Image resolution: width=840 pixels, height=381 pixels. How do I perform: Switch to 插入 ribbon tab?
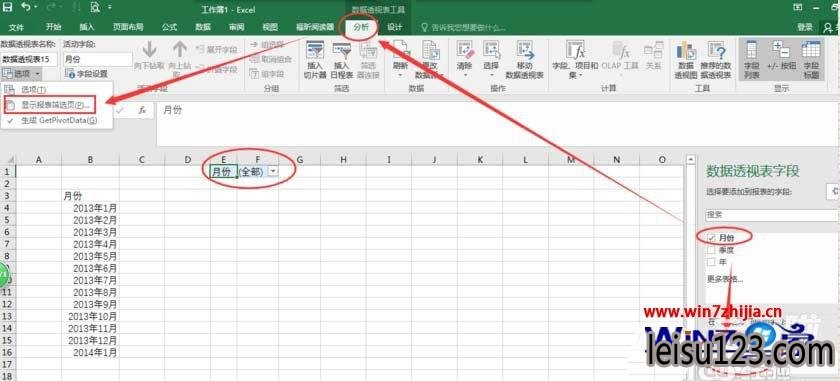(x=87, y=27)
